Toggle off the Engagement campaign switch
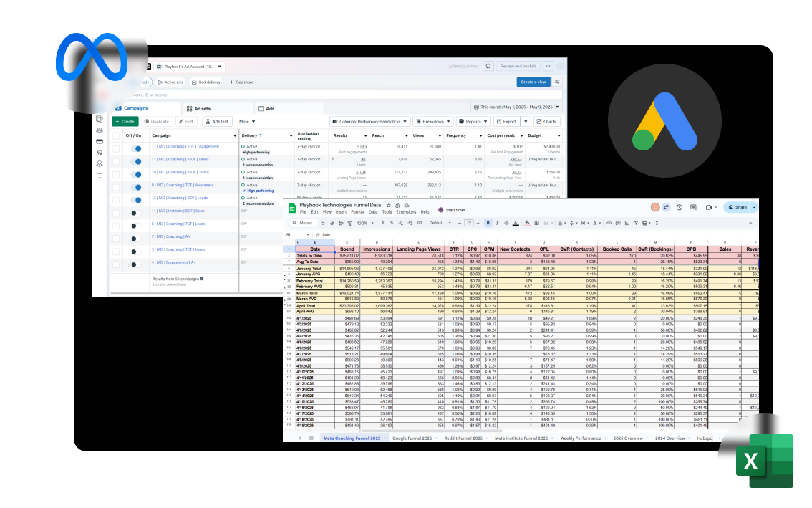812x508 pixels. (x=136, y=148)
